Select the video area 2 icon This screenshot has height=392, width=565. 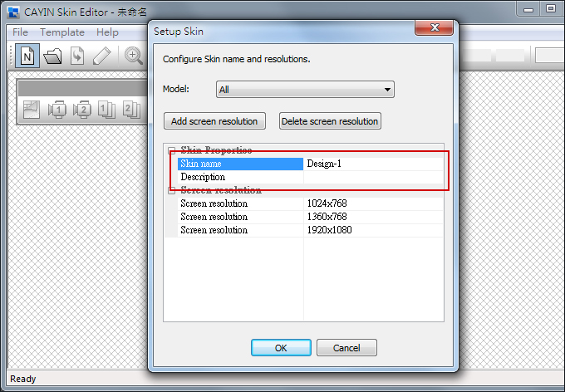click(x=82, y=109)
